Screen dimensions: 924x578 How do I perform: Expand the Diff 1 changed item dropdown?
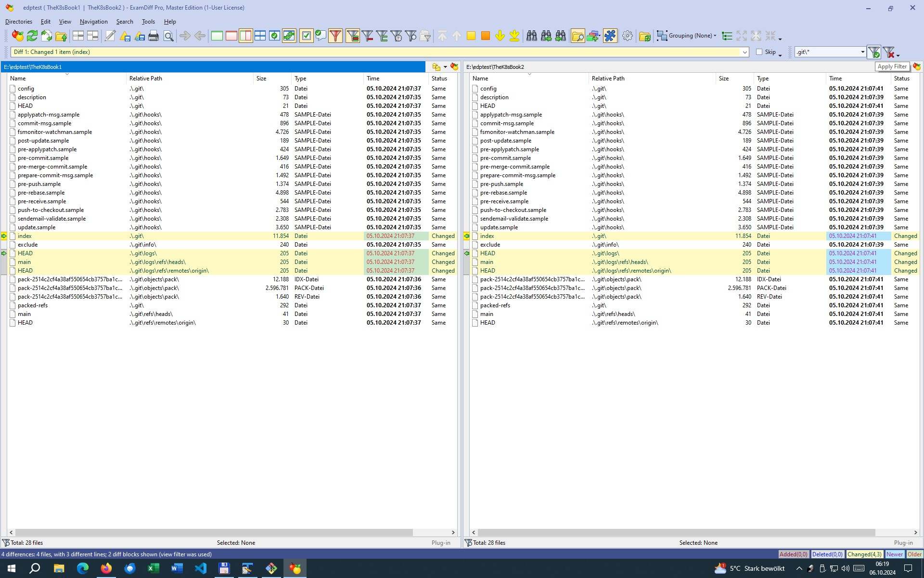pyautogui.click(x=744, y=52)
